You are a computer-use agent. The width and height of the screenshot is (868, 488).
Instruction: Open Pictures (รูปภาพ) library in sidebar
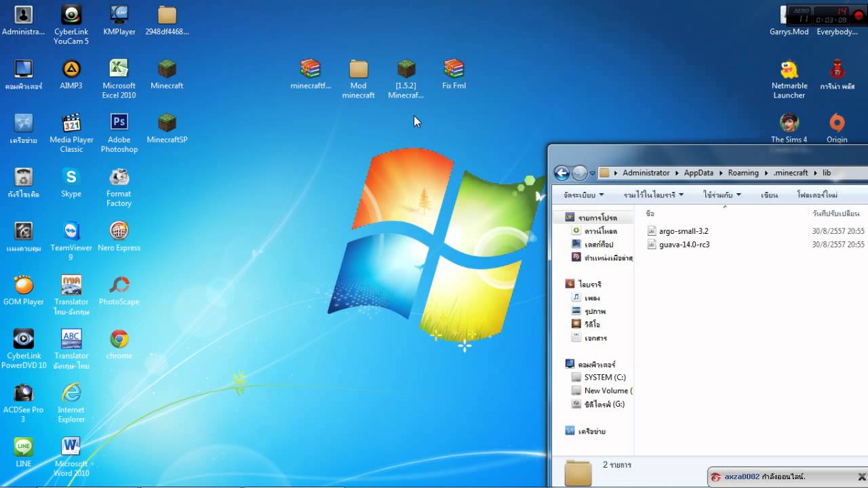point(589,311)
